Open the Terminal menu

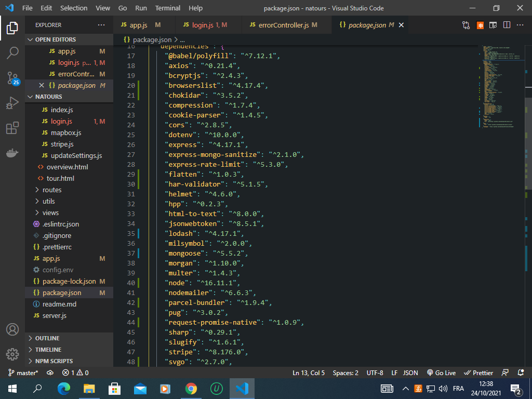[x=168, y=8]
